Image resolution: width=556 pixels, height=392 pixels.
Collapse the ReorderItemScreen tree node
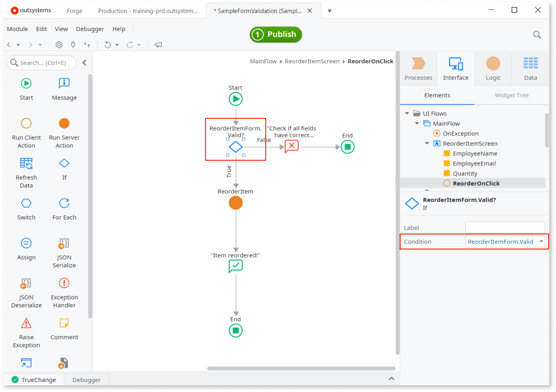coord(427,143)
